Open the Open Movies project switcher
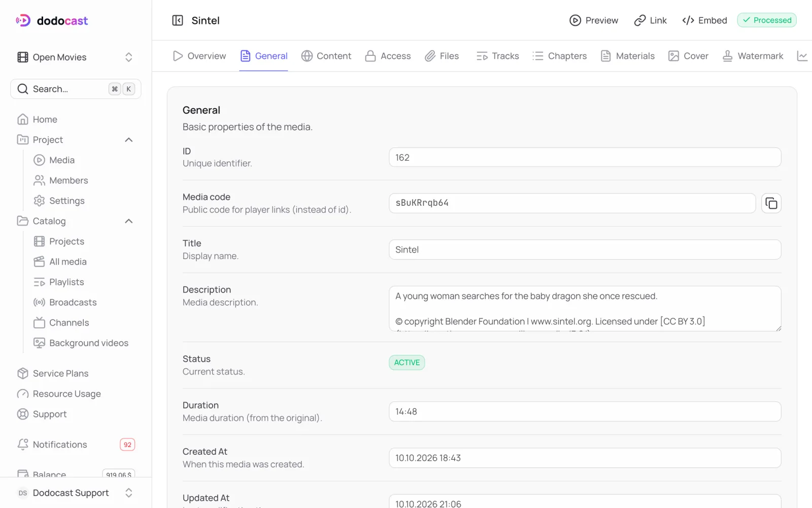 click(x=76, y=57)
